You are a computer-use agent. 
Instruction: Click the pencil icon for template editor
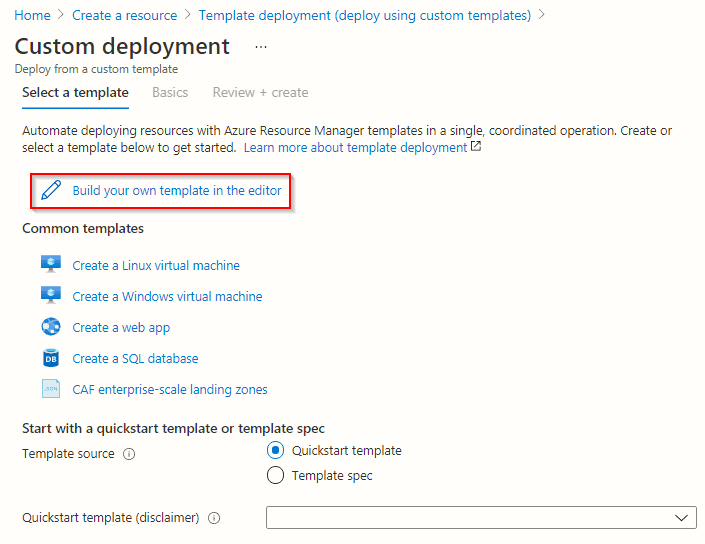(51, 190)
